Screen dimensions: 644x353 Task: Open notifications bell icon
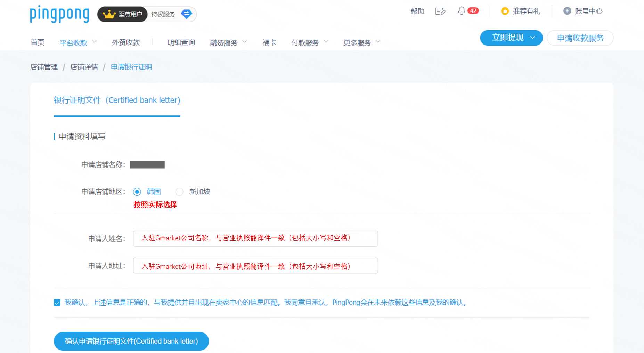[x=461, y=11]
